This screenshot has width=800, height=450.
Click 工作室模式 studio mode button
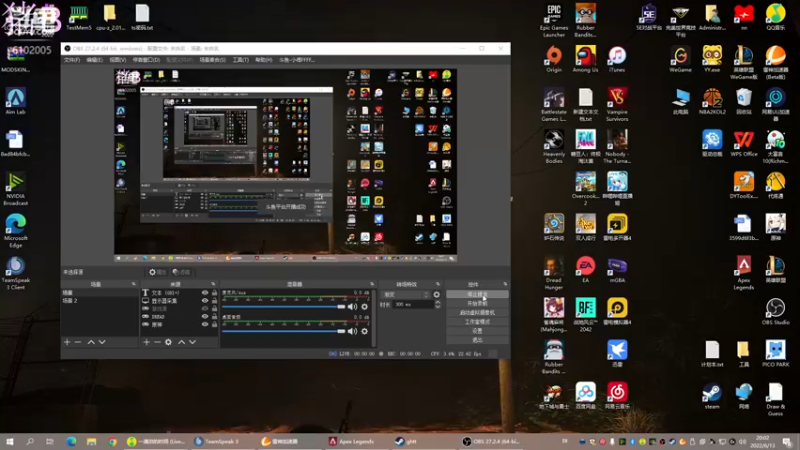coord(477,322)
